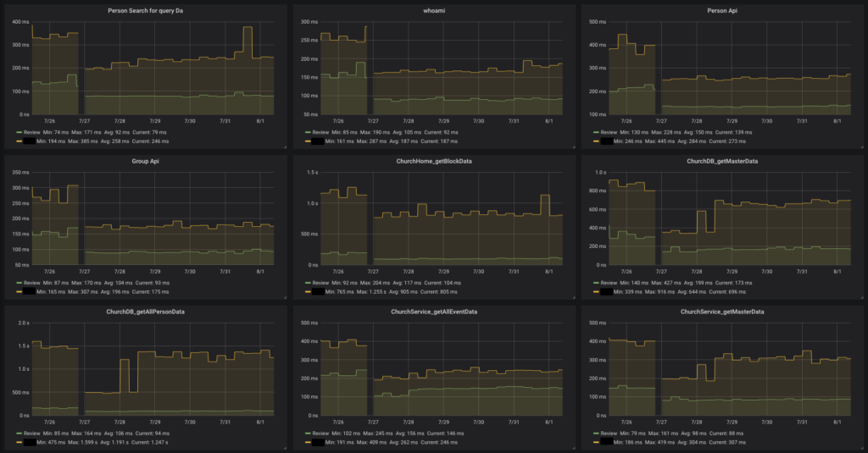Screen dimensions: 868x453
Task: Click the 'Max: 427 ms' Review value
Action: pyautogui.click(x=666, y=283)
